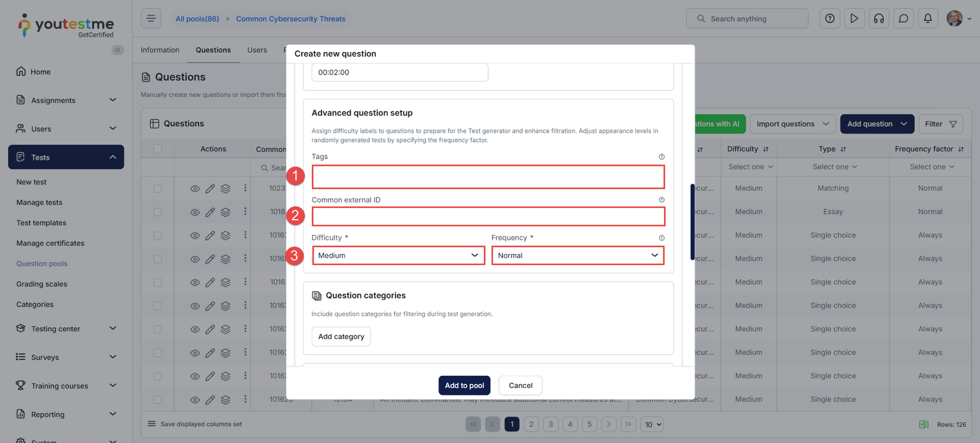Viewport: 980px width, 443px height.
Task: Switch to the Information tab
Action: point(160,50)
